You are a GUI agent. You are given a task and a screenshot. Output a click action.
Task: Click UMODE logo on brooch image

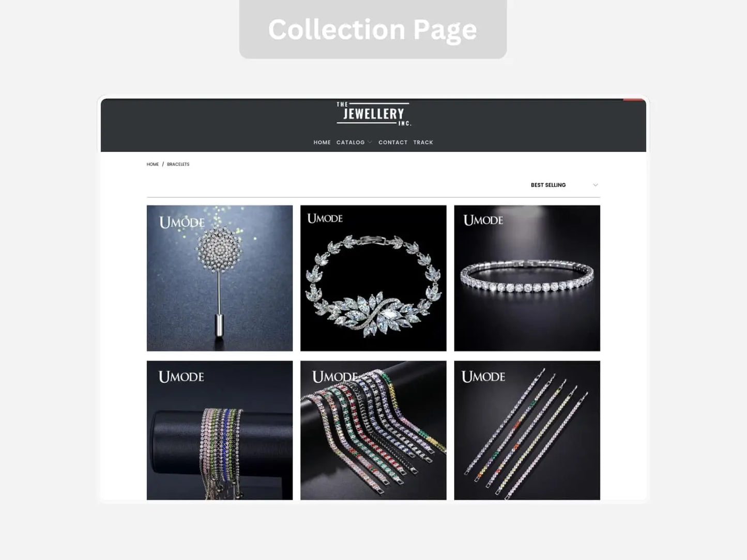point(182,223)
